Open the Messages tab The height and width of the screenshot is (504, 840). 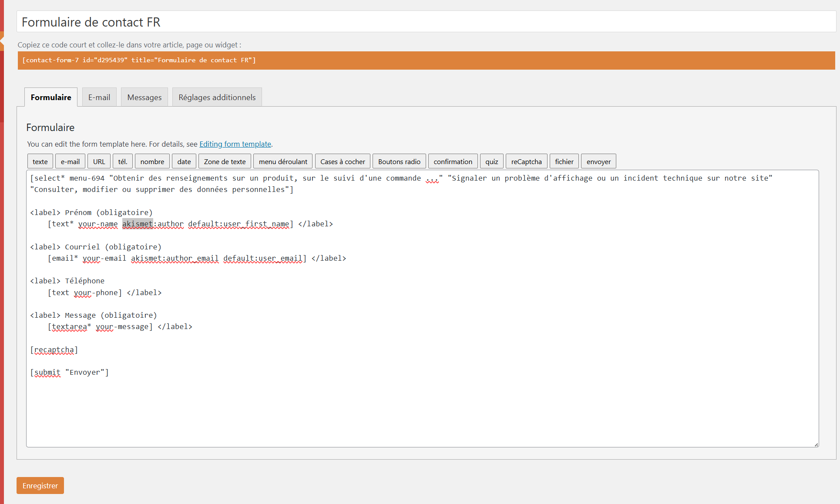tap(144, 97)
